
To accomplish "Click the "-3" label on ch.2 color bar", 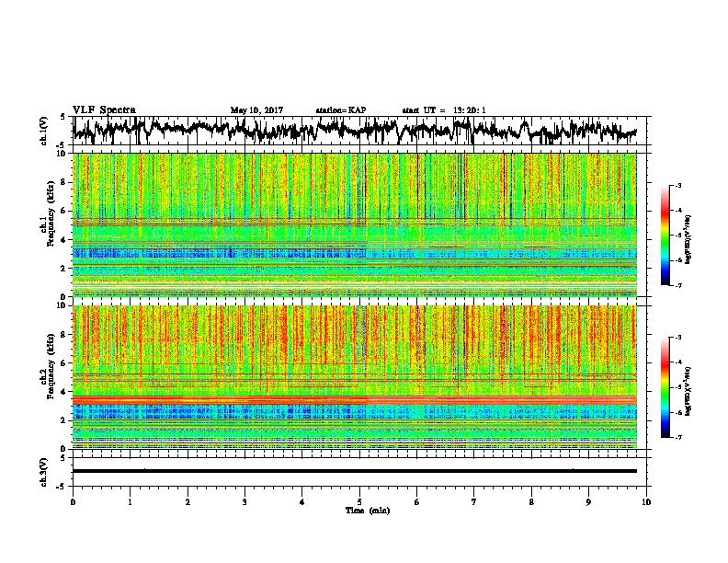I will pos(677,338).
